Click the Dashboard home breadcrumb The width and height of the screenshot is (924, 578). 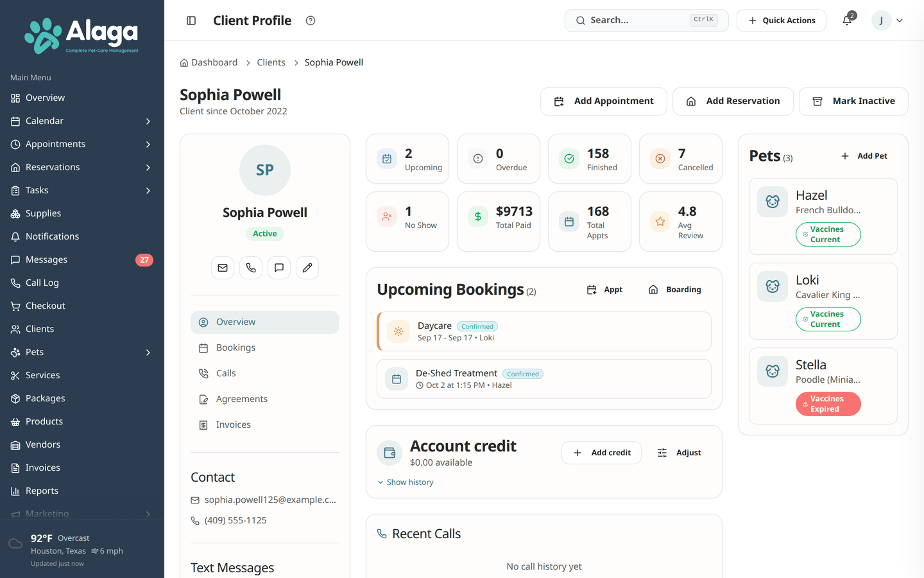click(x=209, y=62)
